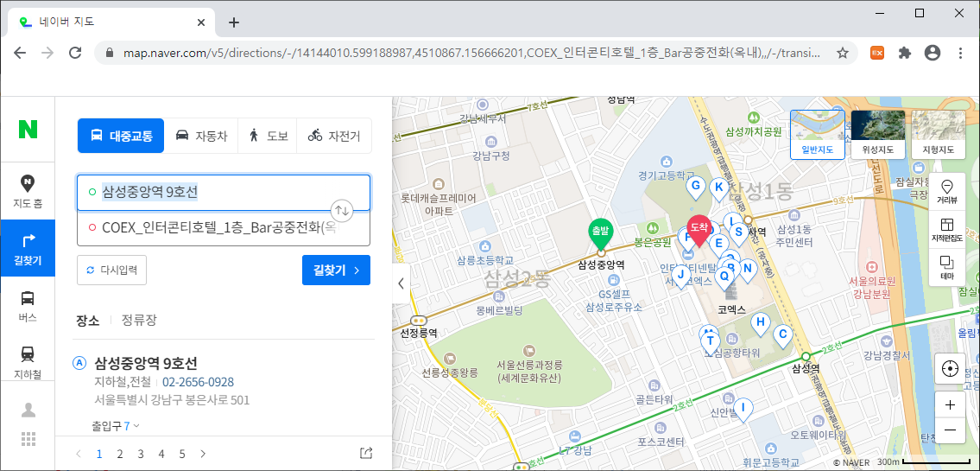Open a new browser tab with plus

(x=234, y=22)
